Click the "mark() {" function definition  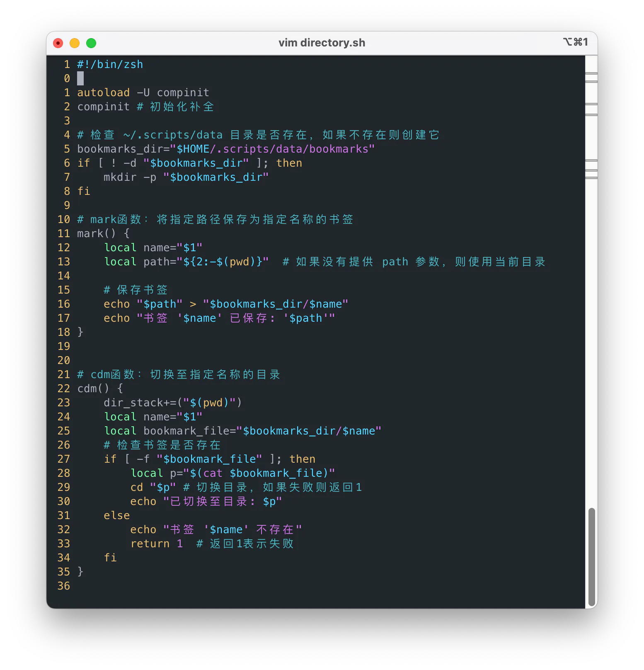pos(104,233)
